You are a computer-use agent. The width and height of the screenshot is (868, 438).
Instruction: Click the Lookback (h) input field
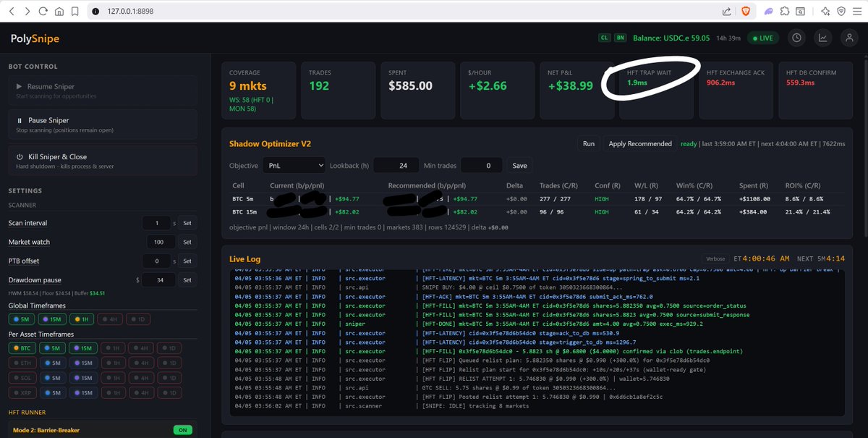(x=396, y=165)
